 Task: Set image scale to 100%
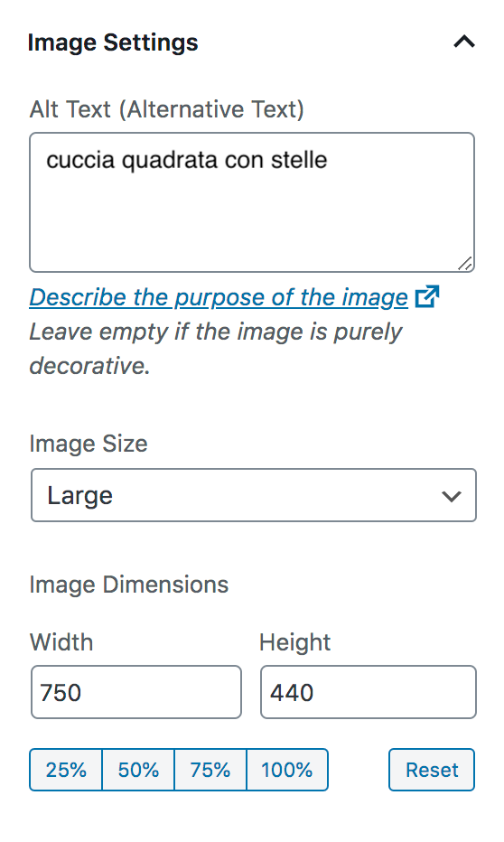click(287, 770)
